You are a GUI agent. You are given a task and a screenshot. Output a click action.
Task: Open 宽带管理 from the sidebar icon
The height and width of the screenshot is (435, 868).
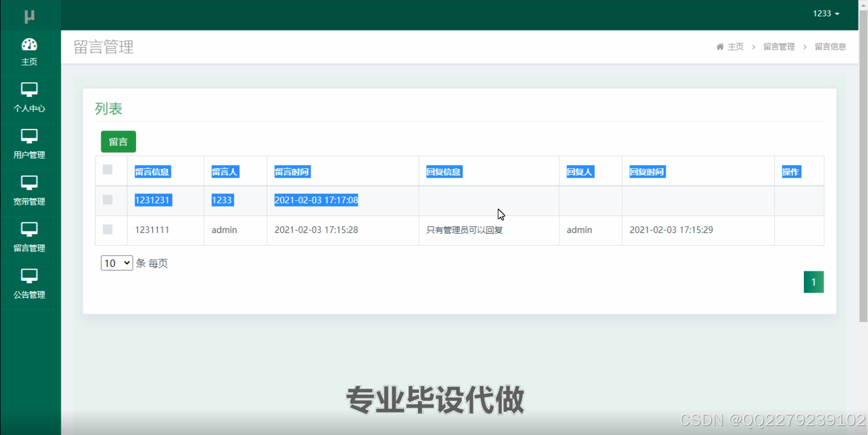[x=29, y=182]
